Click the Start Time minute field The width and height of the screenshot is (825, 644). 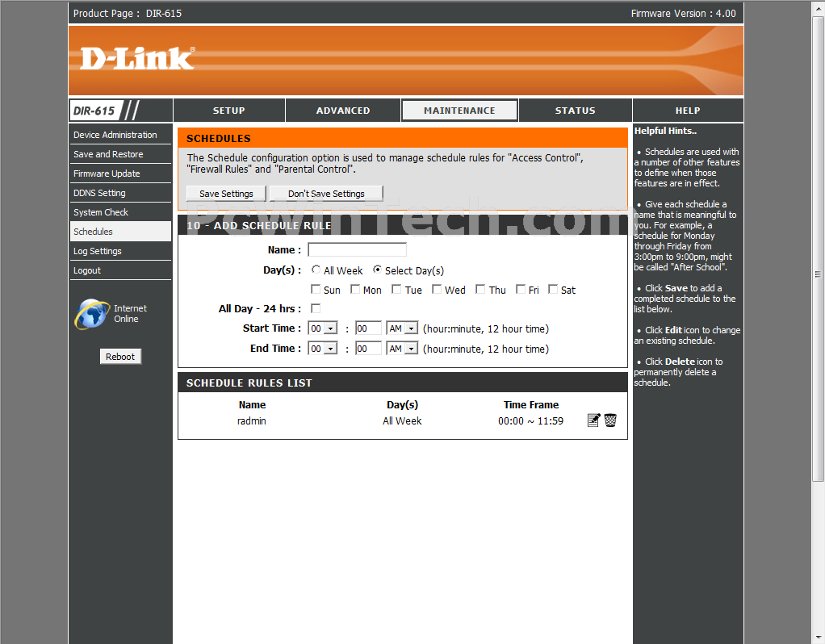[368, 328]
